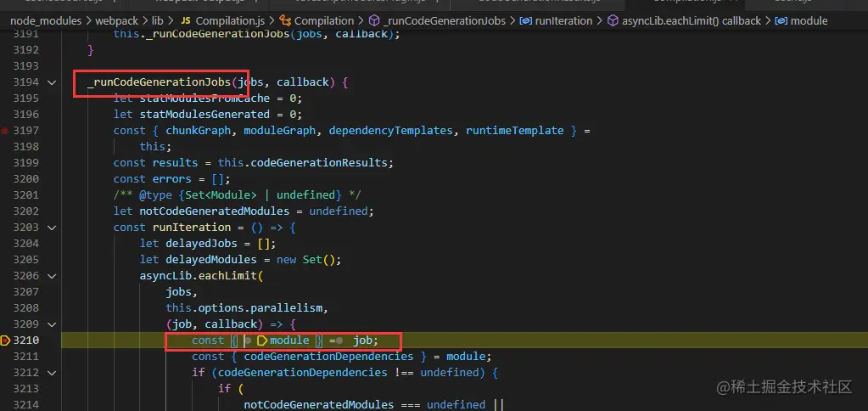This screenshot has width=868, height=411.
Task: Click line number 3195 in gutter
Action: click(x=26, y=98)
